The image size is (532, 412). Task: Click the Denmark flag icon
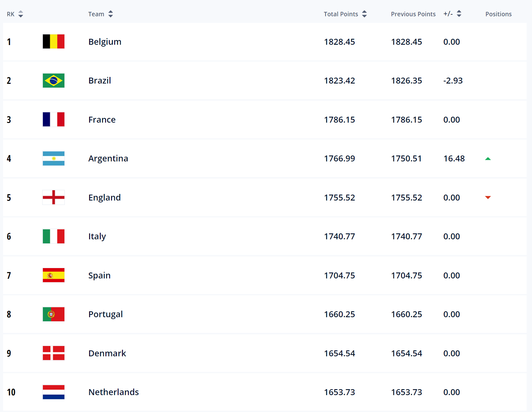(x=53, y=353)
